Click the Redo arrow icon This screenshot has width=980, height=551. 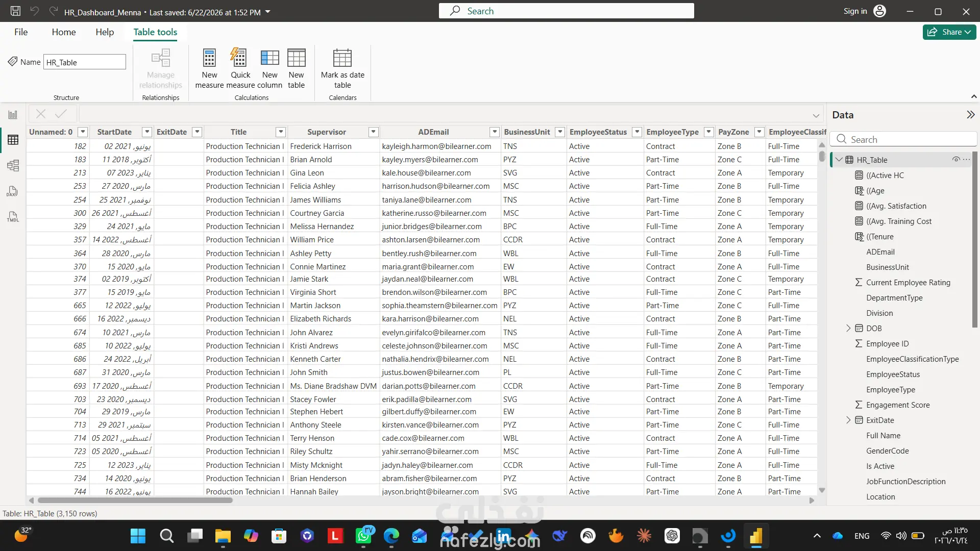[x=54, y=11]
